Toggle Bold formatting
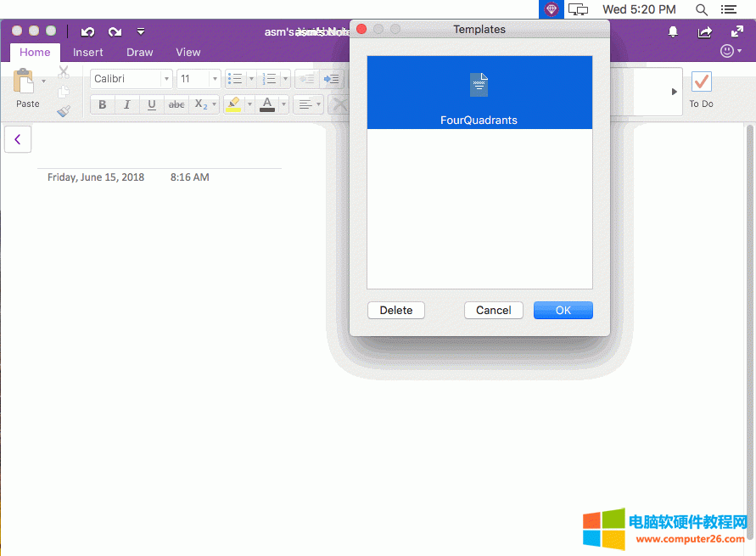This screenshot has height=556, width=756. tap(102, 104)
